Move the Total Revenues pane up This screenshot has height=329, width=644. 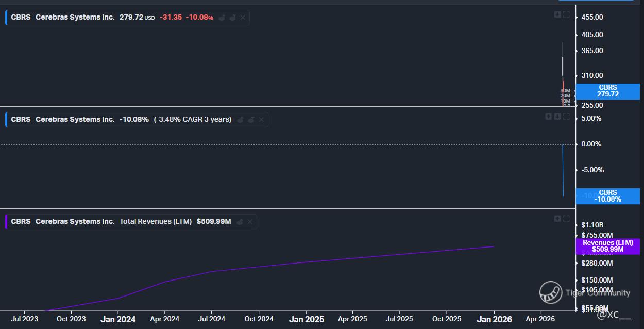[x=557, y=219]
